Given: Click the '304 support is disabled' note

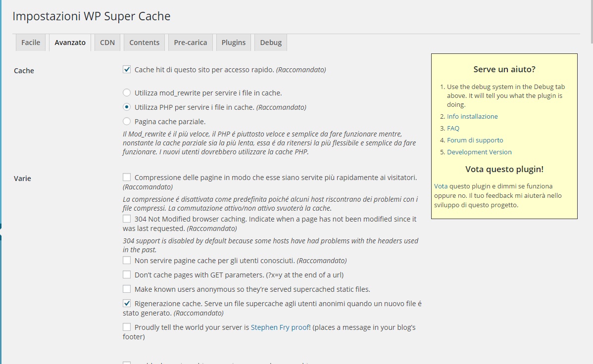Looking at the screenshot, I should pyautogui.click(x=270, y=245).
